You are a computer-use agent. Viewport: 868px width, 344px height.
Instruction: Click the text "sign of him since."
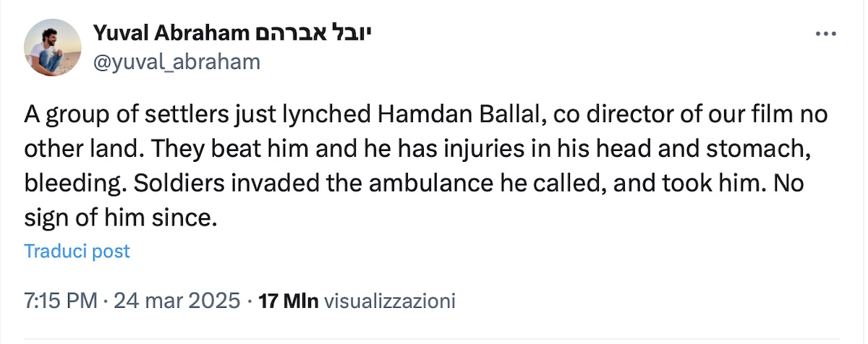click(121, 217)
